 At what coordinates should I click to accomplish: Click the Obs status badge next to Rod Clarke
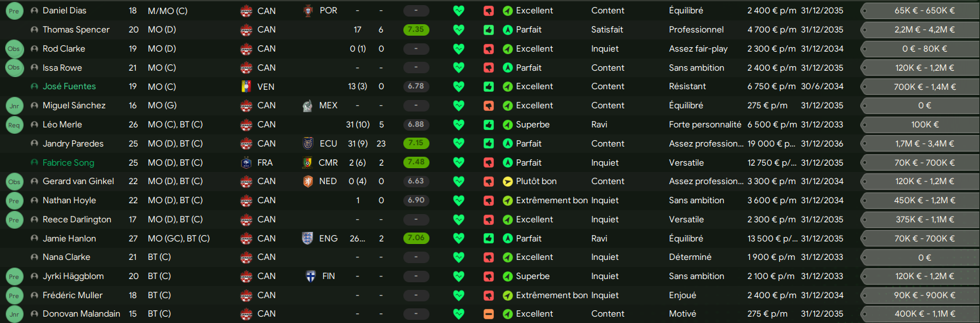tap(13, 49)
